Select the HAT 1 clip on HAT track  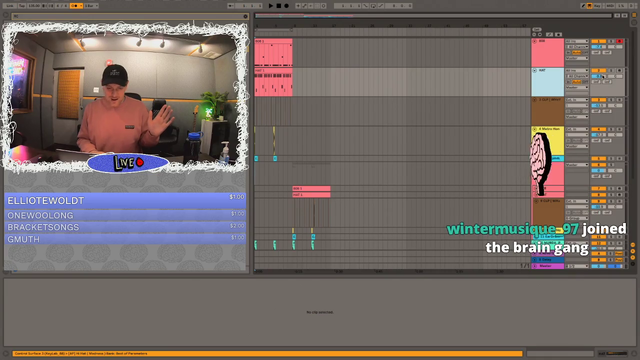(273, 82)
